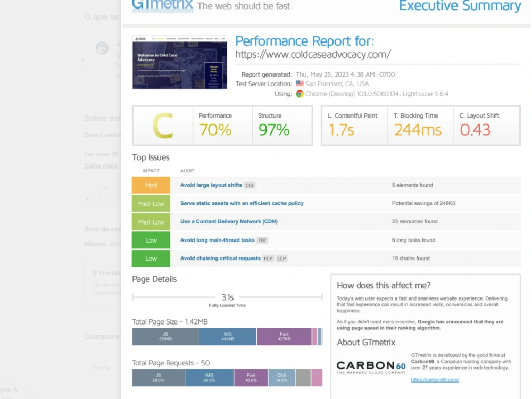
Task: Click the Carbon60 logo
Action: (371, 367)
